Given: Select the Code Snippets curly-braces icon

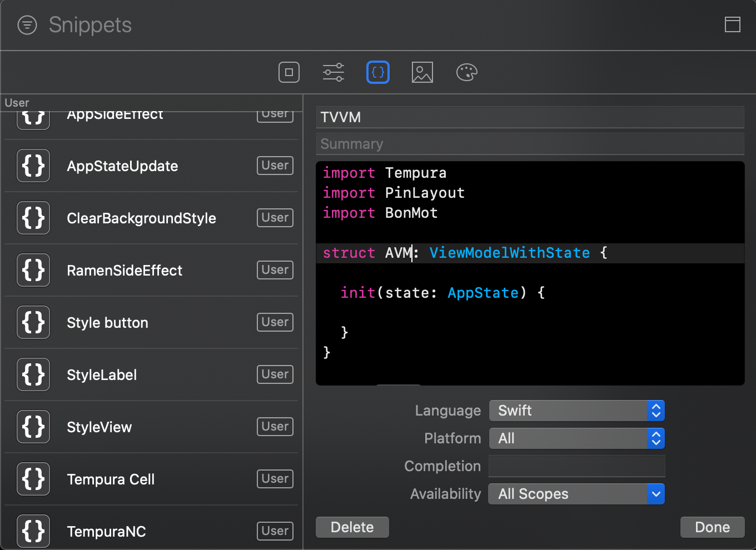Looking at the screenshot, I should [378, 72].
